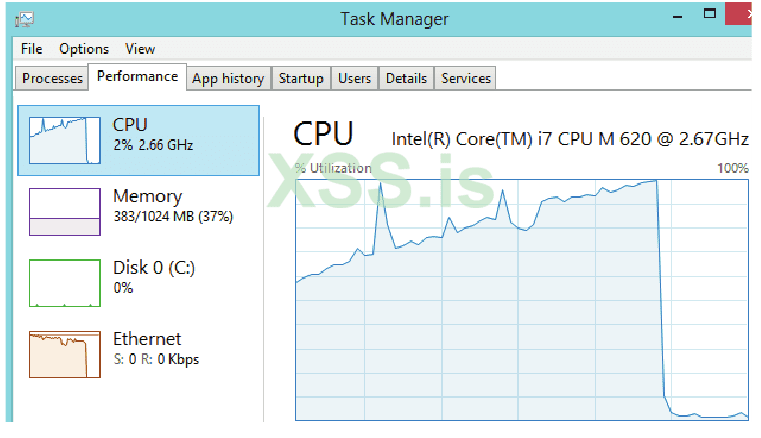Switch to the Users tab
The height and width of the screenshot is (438, 761).
[x=354, y=78]
